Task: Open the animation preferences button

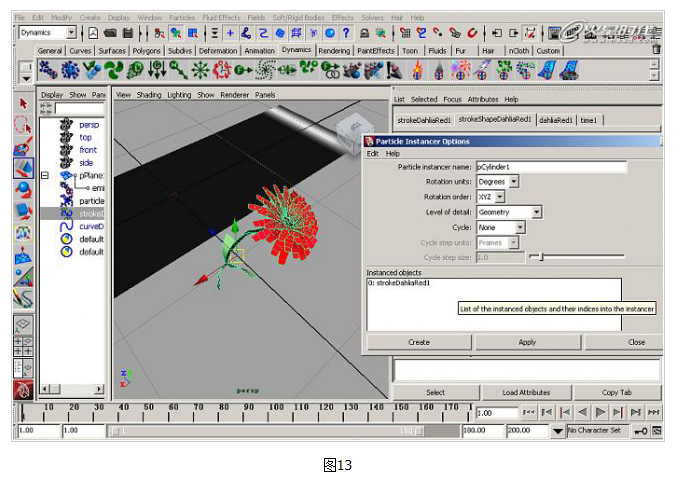Action: (x=657, y=431)
